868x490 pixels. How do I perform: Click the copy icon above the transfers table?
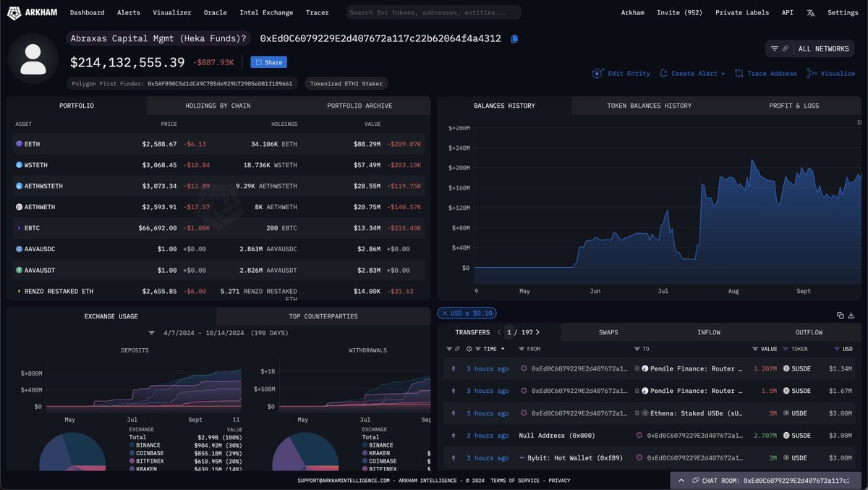tap(841, 315)
